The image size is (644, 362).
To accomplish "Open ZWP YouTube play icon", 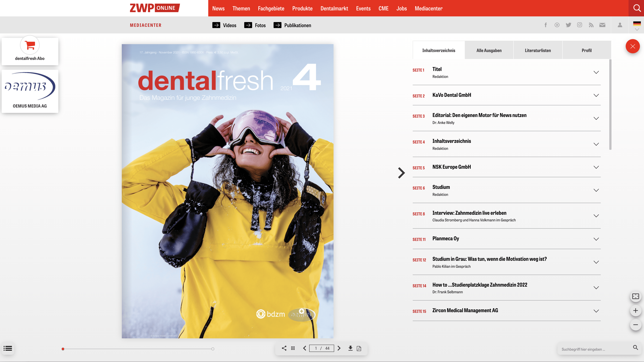I will (x=557, y=25).
